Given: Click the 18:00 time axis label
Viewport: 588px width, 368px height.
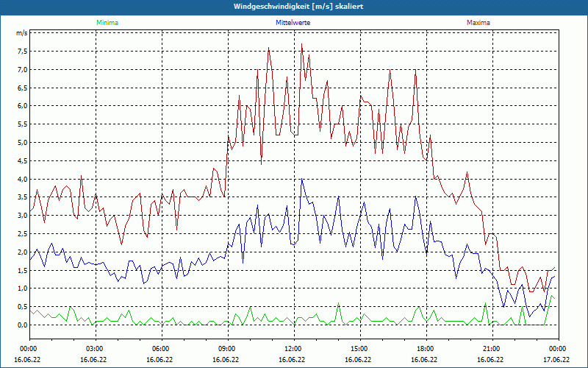Looking at the screenshot, I should click(425, 349).
